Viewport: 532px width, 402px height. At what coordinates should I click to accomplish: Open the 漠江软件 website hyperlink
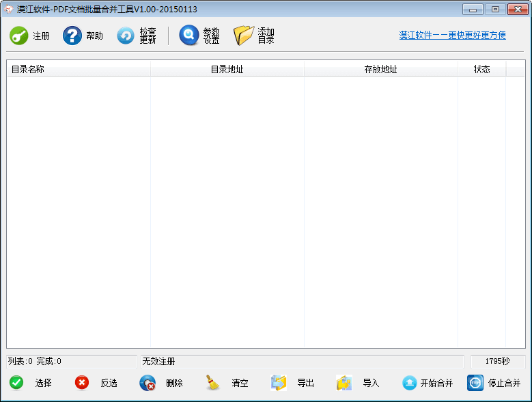point(452,36)
